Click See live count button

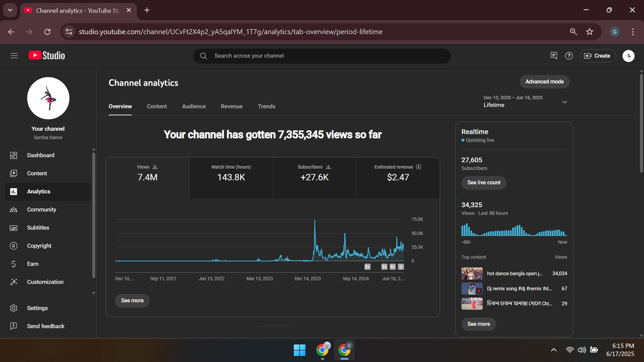pos(484,183)
